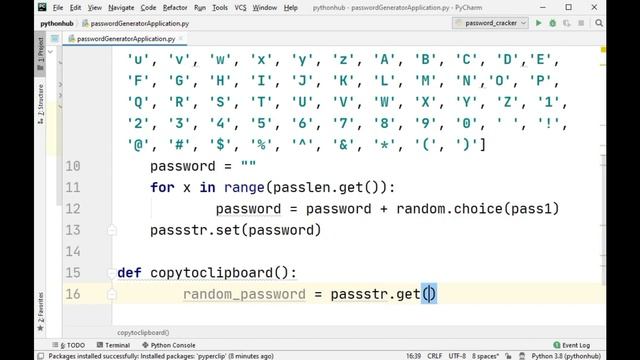The height and width of the screenshot is (360, 640).
Task: Open the Navigate menu
Action: coord(121,7)
